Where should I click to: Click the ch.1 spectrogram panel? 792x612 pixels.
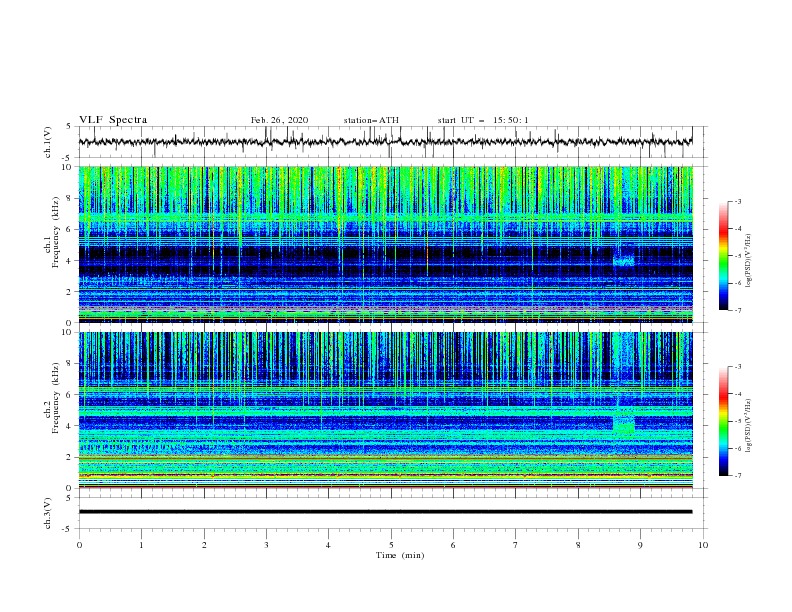tap(385, 244)
